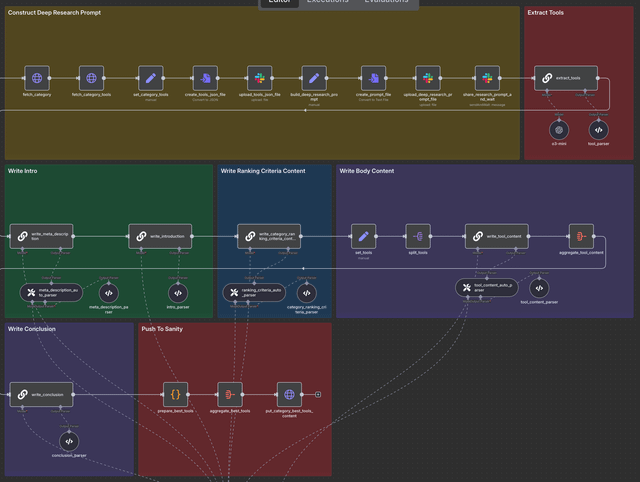The image size is (640, 482).
Task: Click the upload_tools_json_file Slack node
Action: 260,78
